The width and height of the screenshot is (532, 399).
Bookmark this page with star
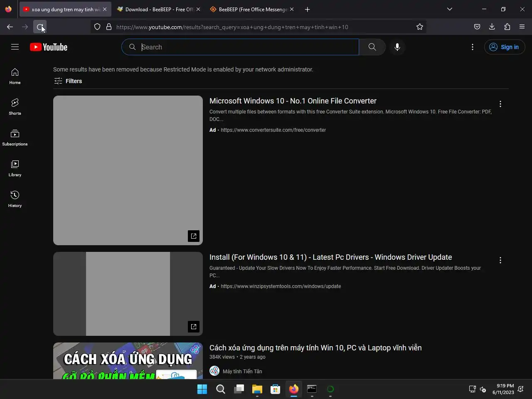coord(420,27)
